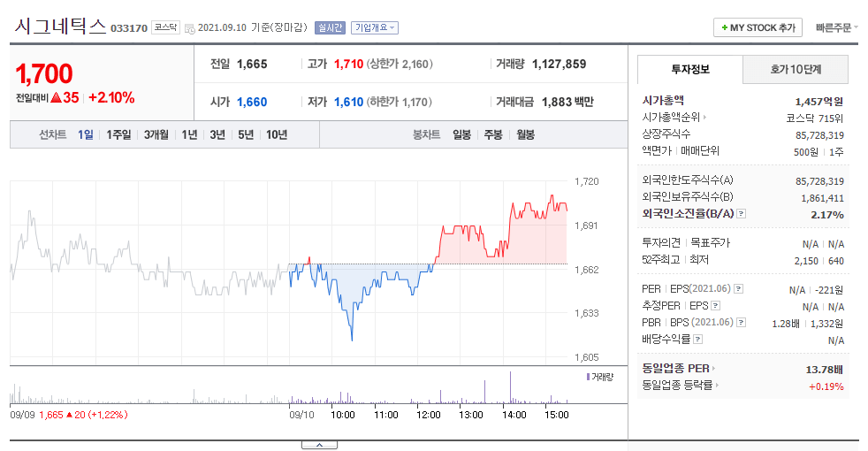
Task: Click the +0.19% sector change value
Action: point(826,386)
